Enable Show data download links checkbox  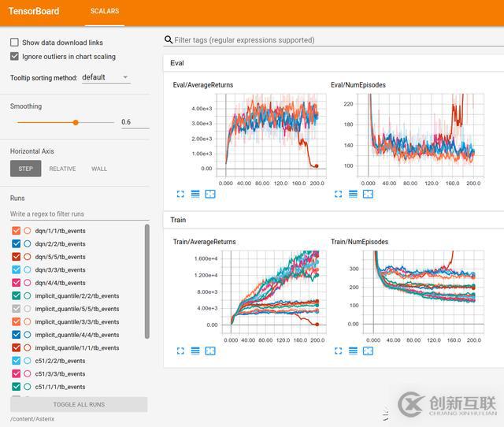(x=14, y=43)
